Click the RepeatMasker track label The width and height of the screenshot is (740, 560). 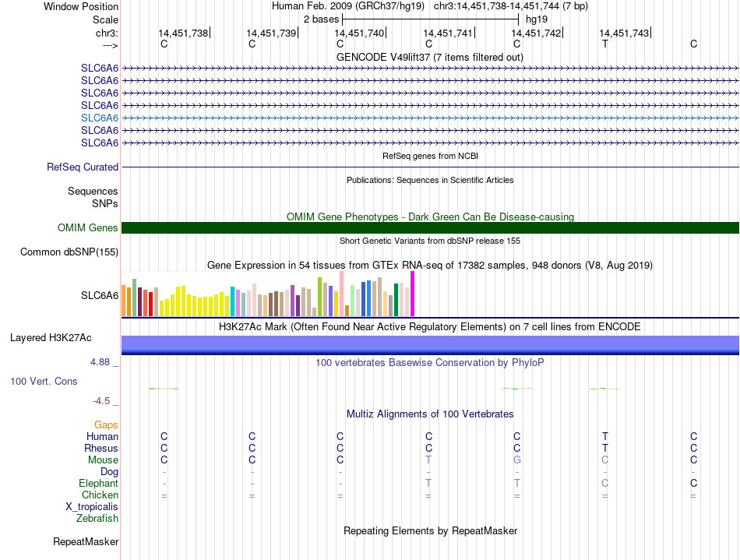(86, 541)
